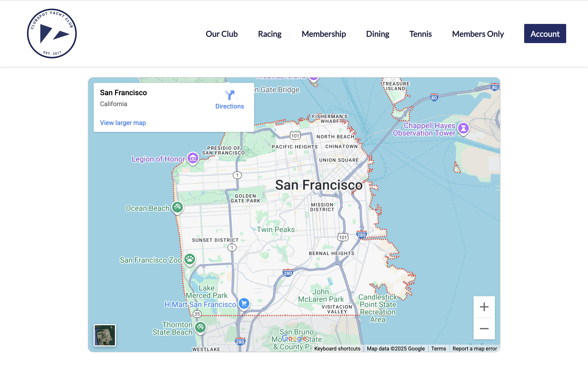Click the Clubspot Yacht Club logo

[x=52, y=34]
